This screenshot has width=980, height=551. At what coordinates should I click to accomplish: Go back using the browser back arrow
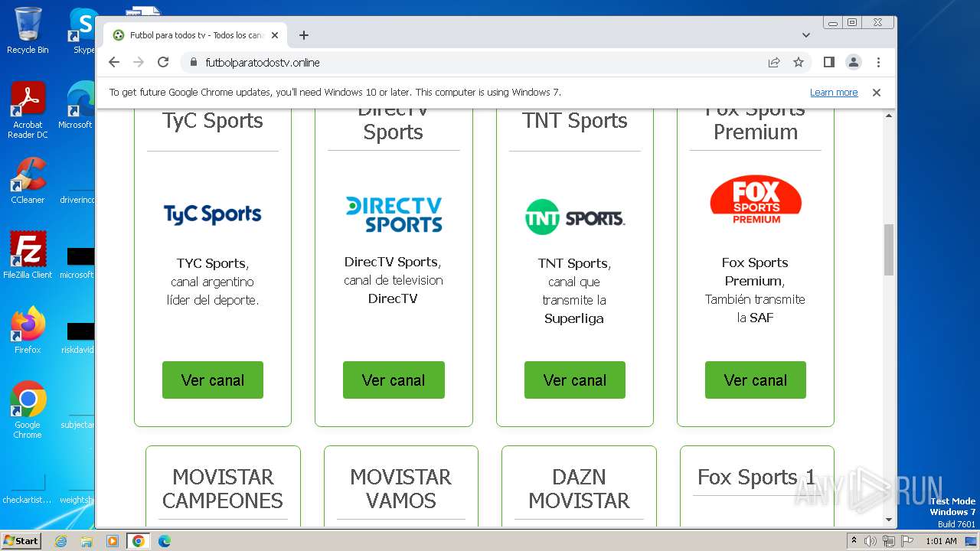(x=114, y=62)
